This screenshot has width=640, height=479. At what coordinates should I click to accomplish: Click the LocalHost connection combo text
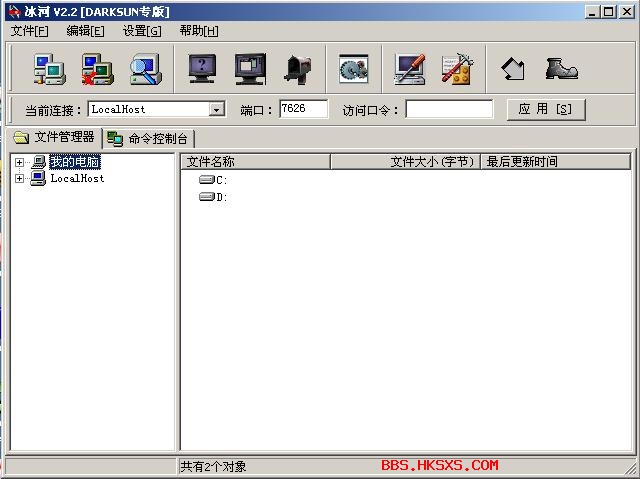[x=118, y=109]
